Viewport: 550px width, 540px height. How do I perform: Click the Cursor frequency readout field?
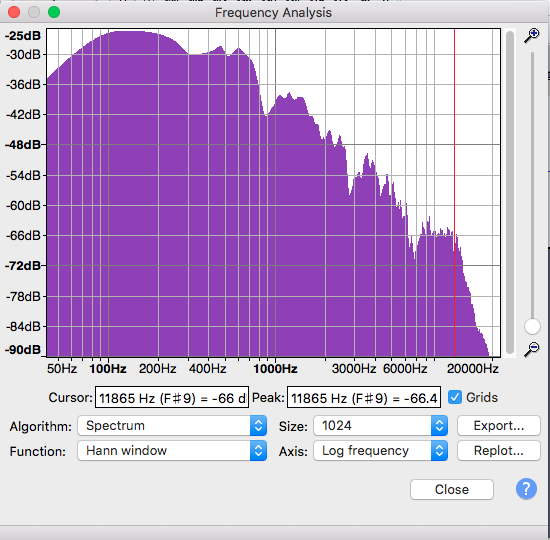pyautogui.click(x=172, y=398)
